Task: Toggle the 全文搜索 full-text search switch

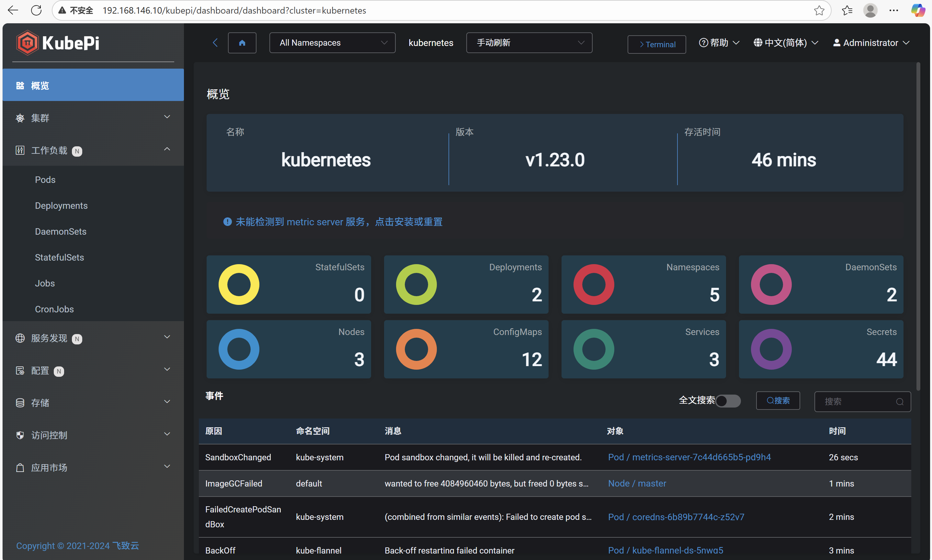Action: 728,401
